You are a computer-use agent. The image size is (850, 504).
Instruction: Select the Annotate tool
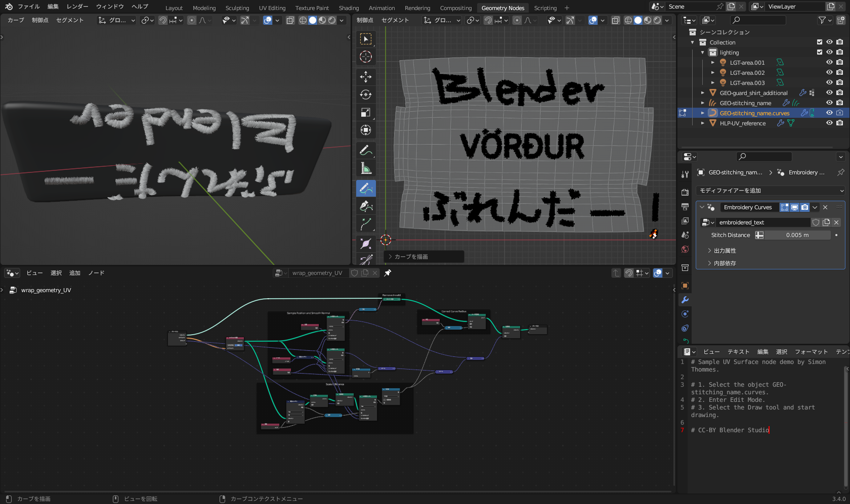click(x=366, y=150)
